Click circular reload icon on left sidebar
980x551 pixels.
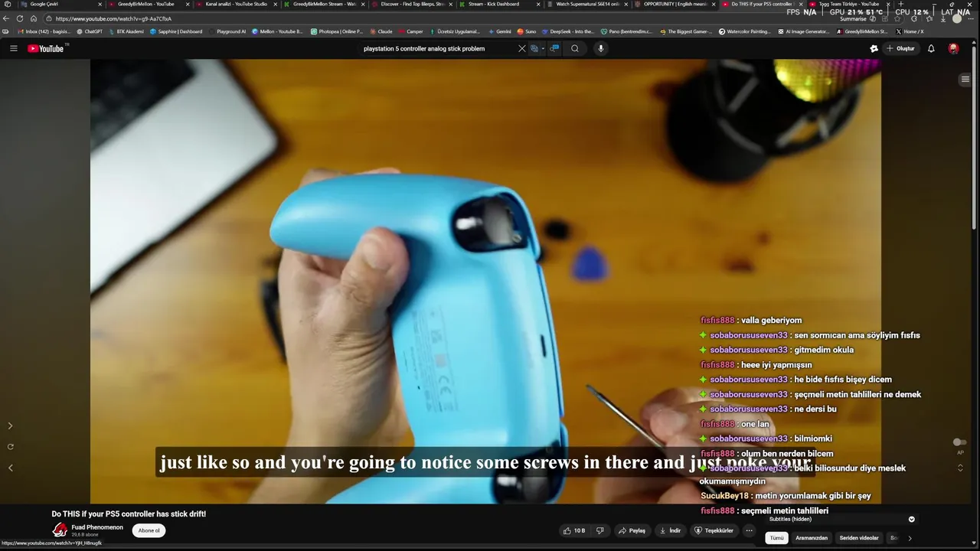click(10, 446)
